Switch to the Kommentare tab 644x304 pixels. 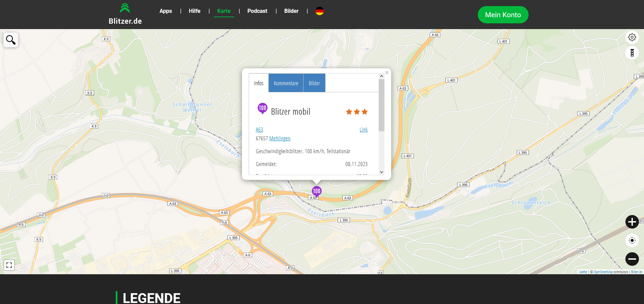click(286, 83)
